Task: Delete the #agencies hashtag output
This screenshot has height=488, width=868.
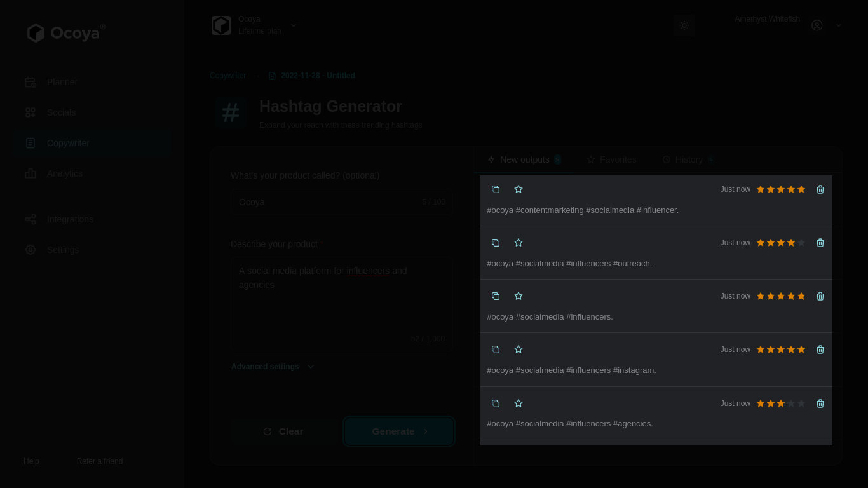Action: [820, 403]
